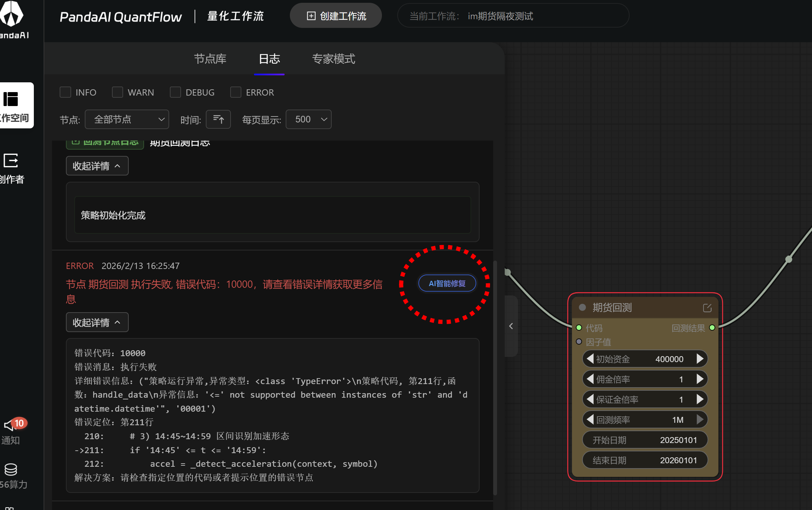The width and height of the screenshot is (812, 510).
Task: Click the 策略初始化完成 log message
Action: click(113, 215)
